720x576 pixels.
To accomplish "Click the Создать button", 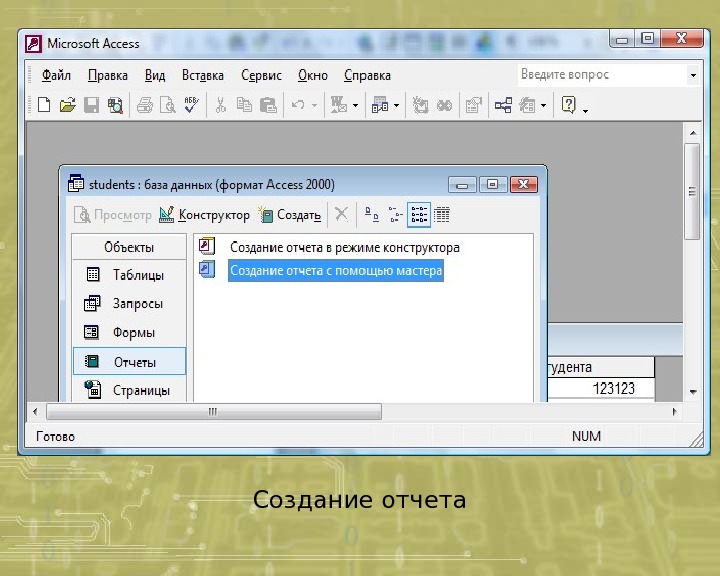I will click(290, 214).
